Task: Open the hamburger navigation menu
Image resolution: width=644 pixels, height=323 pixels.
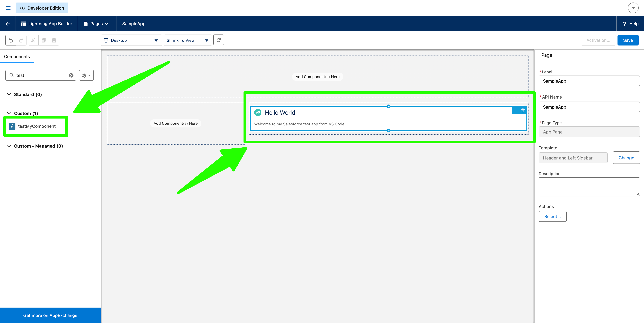Action: point(8,8)
